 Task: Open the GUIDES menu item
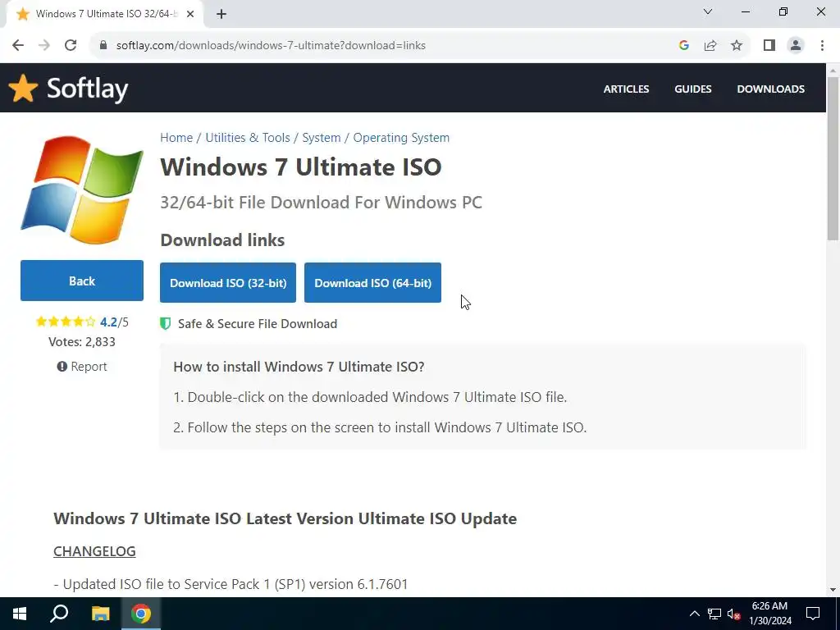[692, 89]
